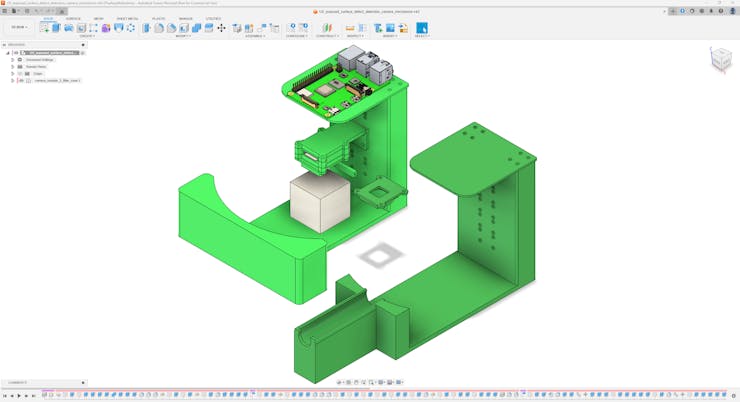The image size is (740, 402).
Task: Click the Insert Canvas image icon
Action: pyautogui.click(x=390, y=28)
